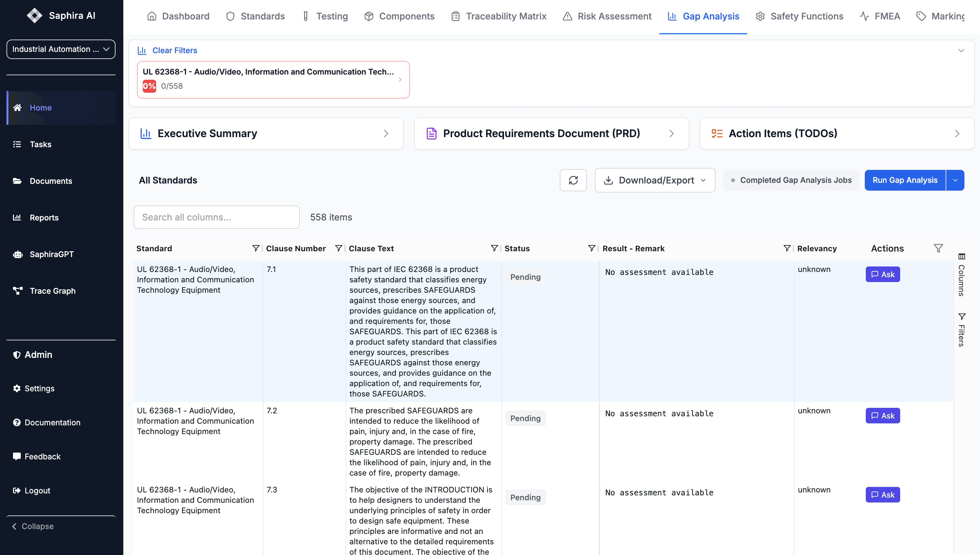Open the Standard column filter icon
This screenshot has width=980, height=555.
(x=256, y=249)
